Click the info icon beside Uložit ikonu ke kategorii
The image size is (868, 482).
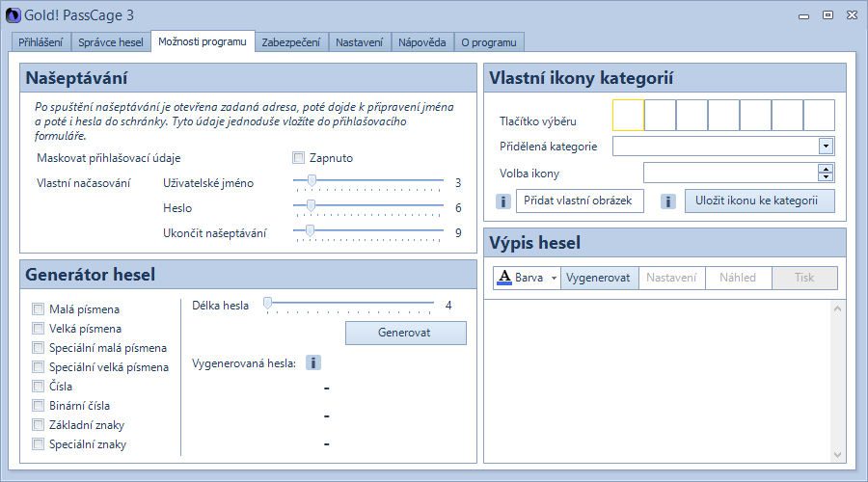coord(667,201)
